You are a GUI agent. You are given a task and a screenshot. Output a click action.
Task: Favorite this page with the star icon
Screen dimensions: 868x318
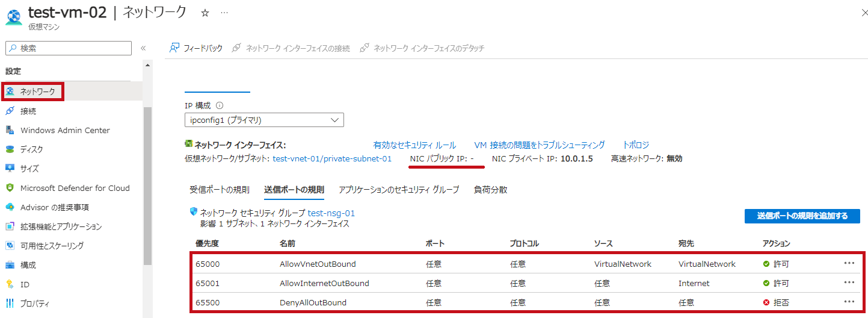[205, 13]
